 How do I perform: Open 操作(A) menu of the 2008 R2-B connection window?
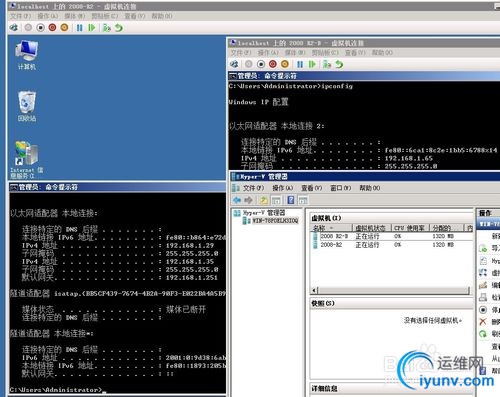tap(268, 53)
